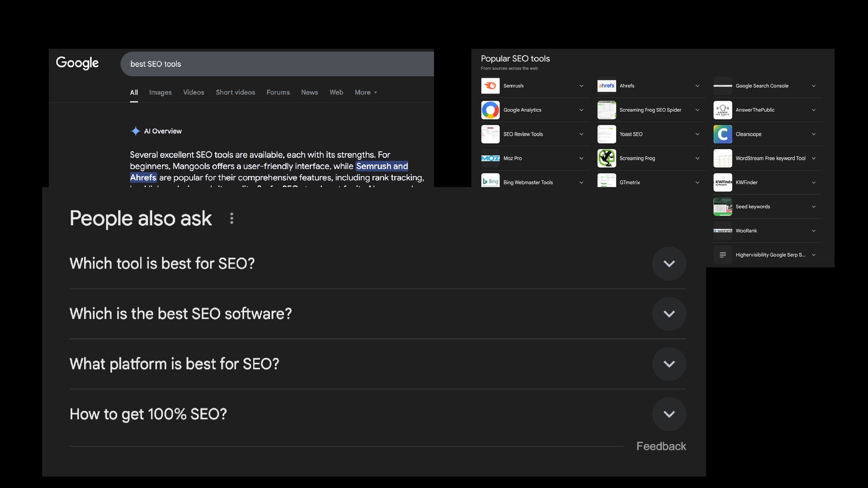Expand the Seed keywords row chevron
868x488 pixels.
point(813,206)
